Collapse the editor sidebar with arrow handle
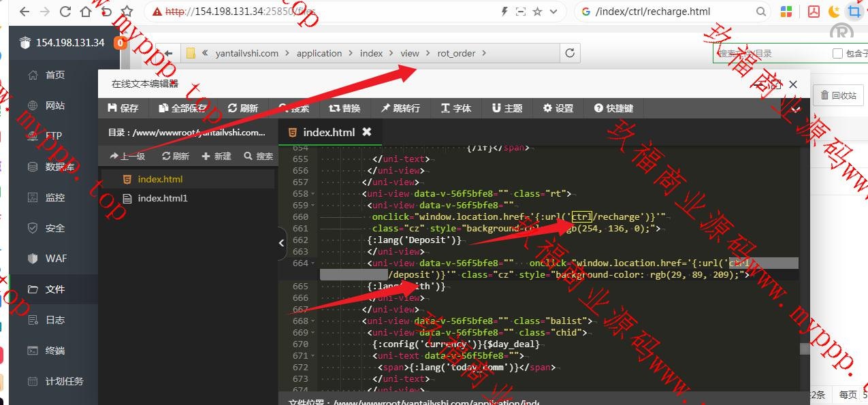Viewport: 868px width, 405px height. (x=283, y=244)
